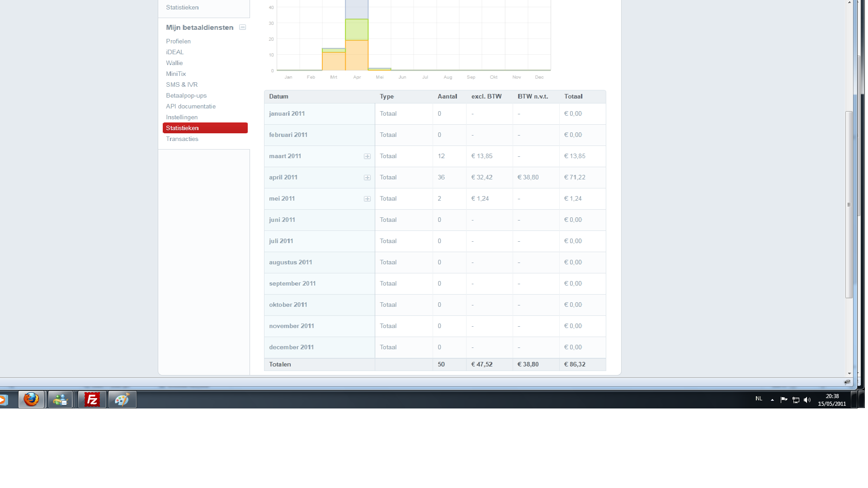This screenshot has width=868, height=488.
Task: Select the februari 2011 row label
Action: click(x=288, y=135)
